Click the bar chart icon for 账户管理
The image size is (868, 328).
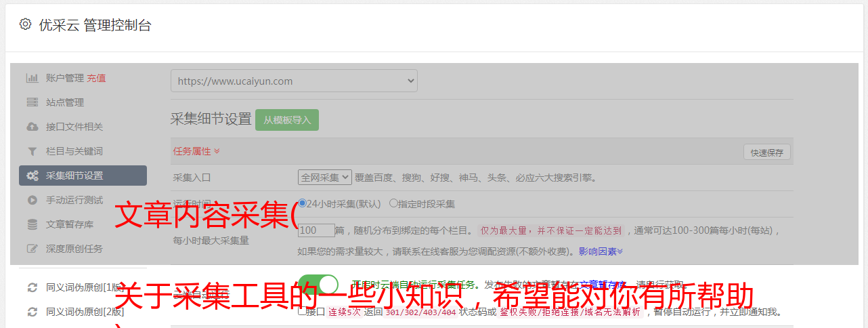click(x=32, y=78)
